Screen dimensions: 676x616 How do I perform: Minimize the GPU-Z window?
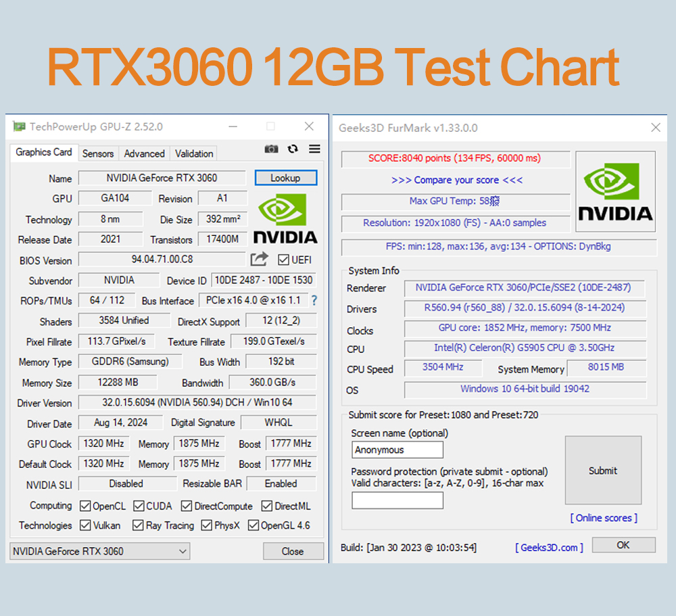[x=233, y=126]
